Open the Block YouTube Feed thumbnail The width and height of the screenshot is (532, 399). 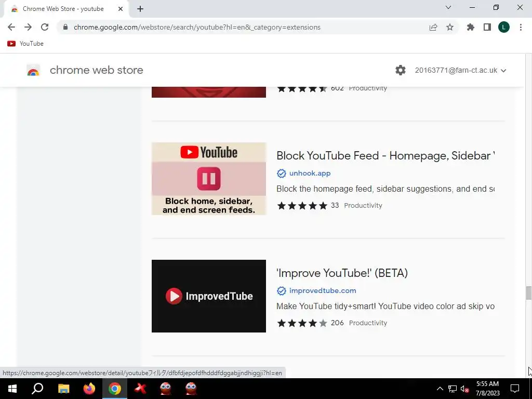coord(209,179)
